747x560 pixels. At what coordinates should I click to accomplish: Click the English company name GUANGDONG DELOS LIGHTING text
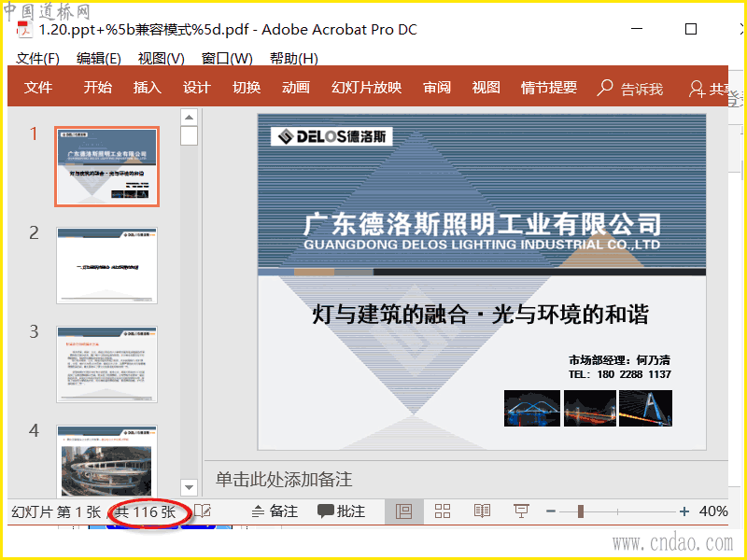coord(482,245)
